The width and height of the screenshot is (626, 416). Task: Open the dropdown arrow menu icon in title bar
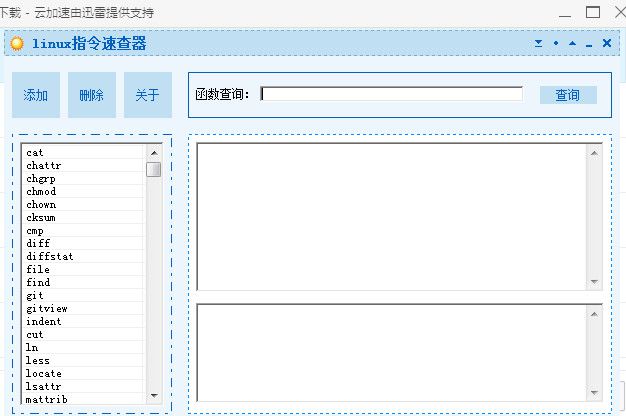[x=539, y=43]
